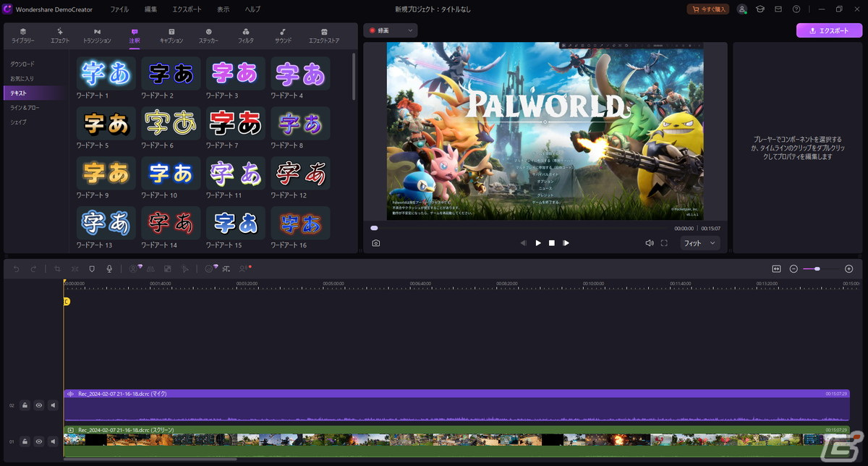
Task: Adjust the timeline zoom slider
Action: click(x=817, y=268)
